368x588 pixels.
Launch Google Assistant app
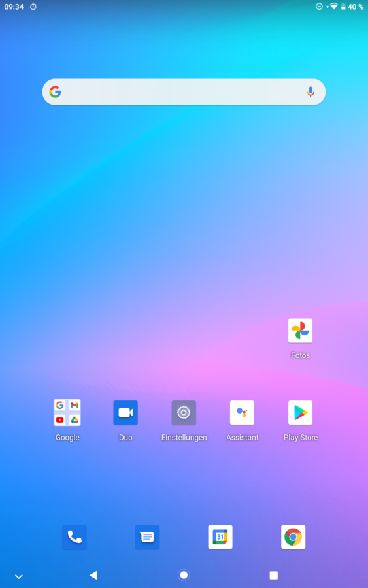pyautogui.click(x=242, y=412)
